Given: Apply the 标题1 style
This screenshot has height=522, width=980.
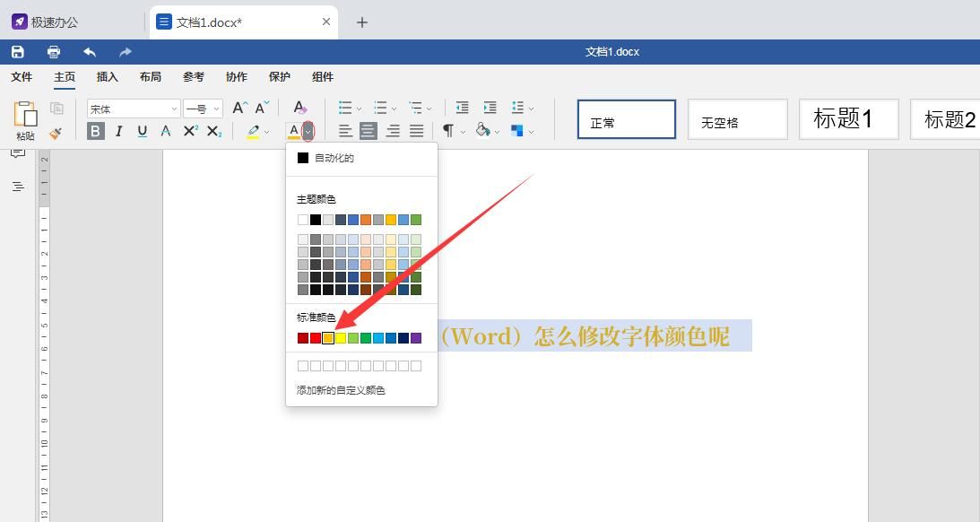Looking at the screenshot, I should pos(848,118).
